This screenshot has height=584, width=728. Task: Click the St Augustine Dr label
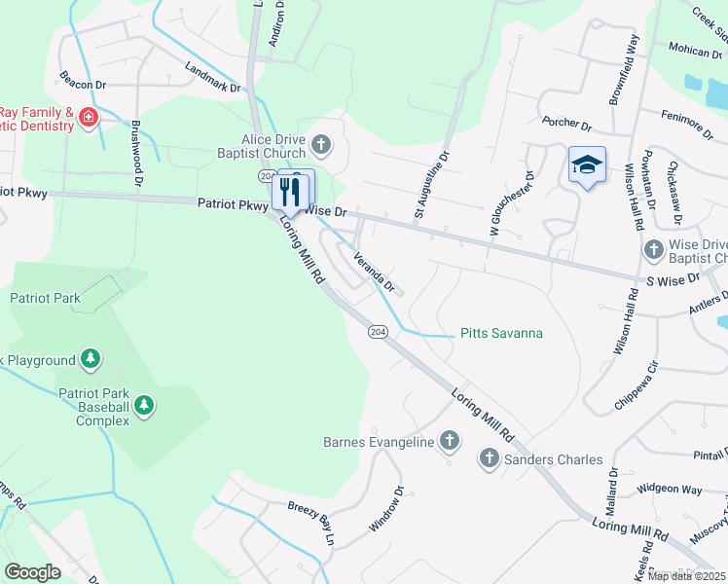pos(432,184)
